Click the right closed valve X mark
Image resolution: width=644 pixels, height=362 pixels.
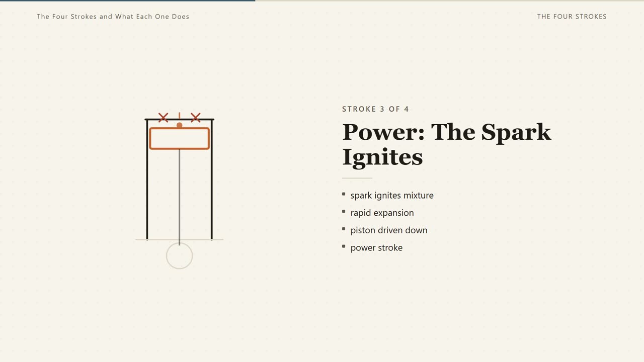196,118
